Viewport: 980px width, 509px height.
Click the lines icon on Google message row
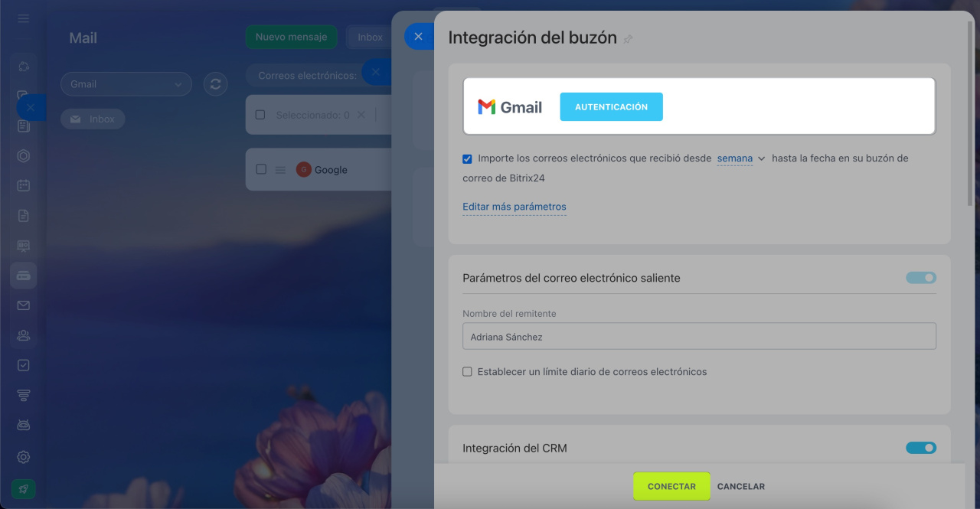pos(280,170)
